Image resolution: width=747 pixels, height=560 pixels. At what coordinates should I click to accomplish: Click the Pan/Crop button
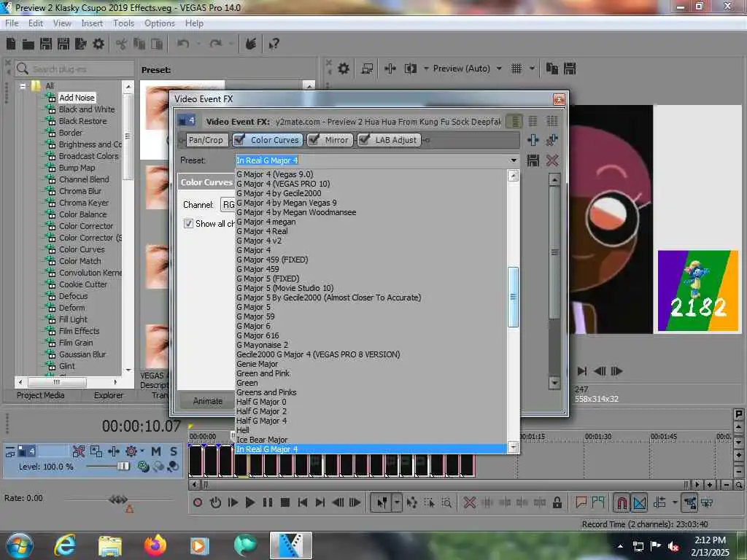click(205, 140)
